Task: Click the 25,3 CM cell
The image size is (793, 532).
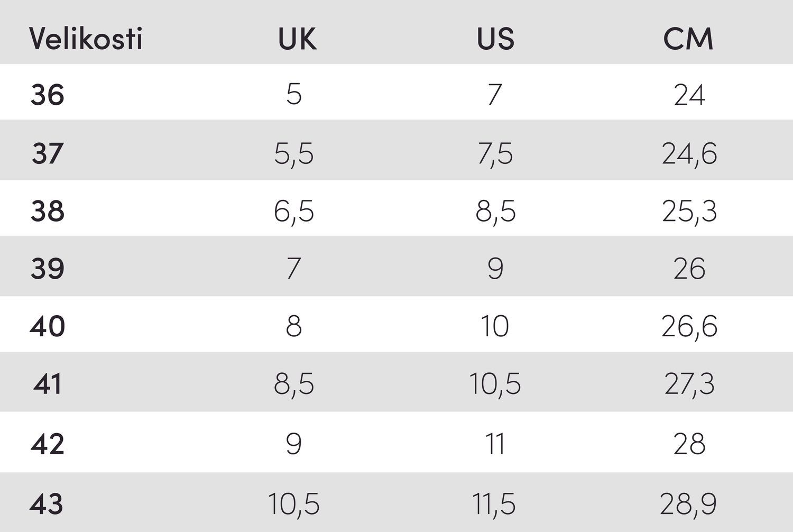Action: [689, 211]
